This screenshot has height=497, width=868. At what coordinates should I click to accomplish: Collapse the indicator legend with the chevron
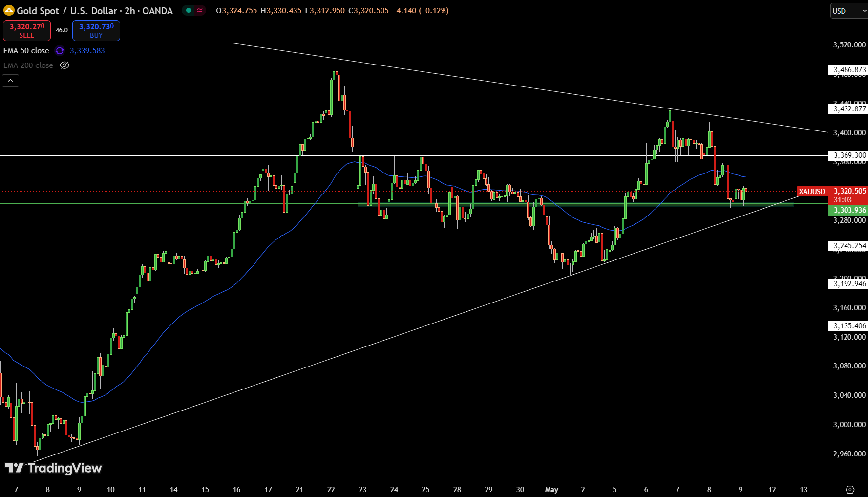pos(10,81)
